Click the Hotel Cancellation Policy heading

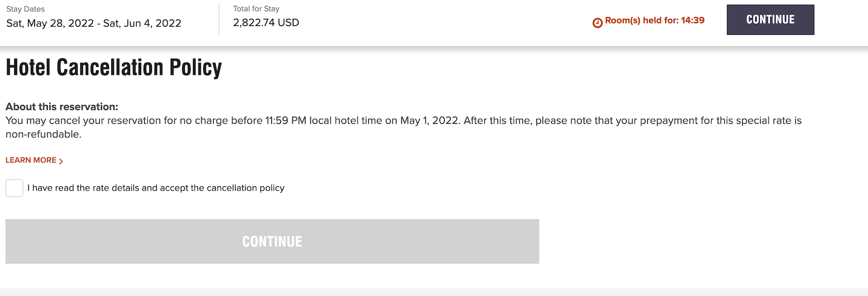pos(113,68)
